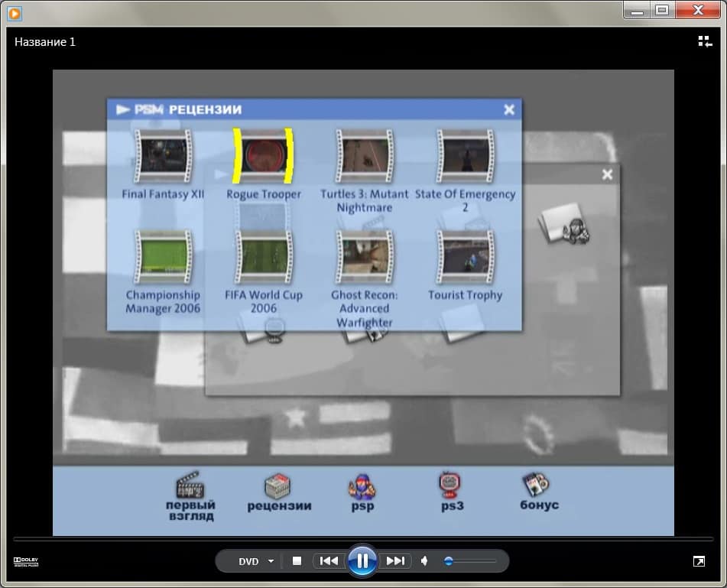
Task: Select the Rogue Trooper film thumbnail
Action: click(263, 156)
